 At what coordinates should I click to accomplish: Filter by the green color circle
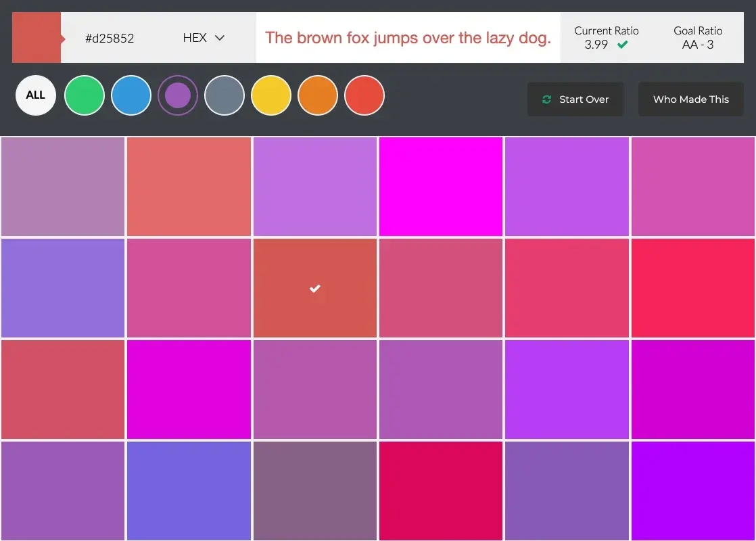[85, 95]
